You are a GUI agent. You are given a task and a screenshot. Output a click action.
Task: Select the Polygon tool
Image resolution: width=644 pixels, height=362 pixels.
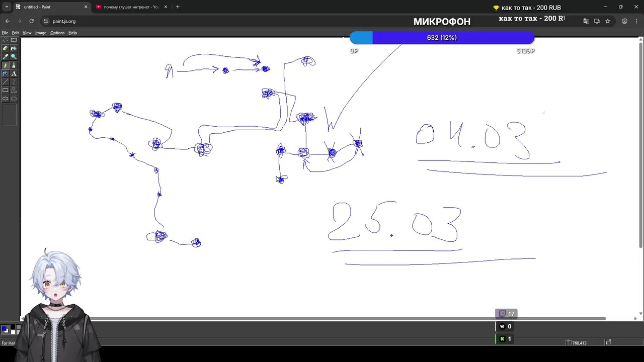14,90
